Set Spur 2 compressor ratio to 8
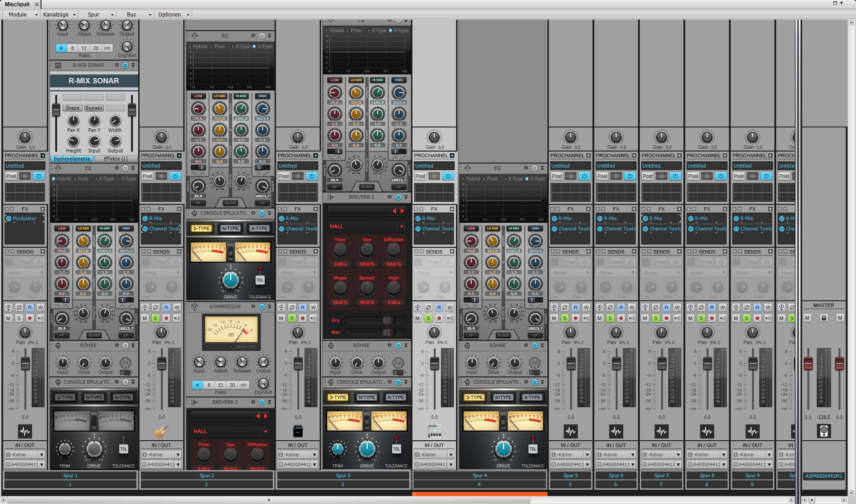 (x=209, y=385)
